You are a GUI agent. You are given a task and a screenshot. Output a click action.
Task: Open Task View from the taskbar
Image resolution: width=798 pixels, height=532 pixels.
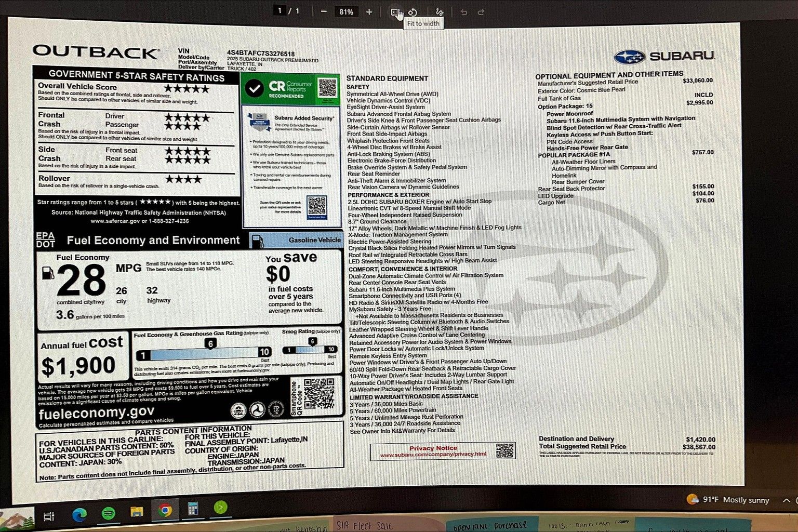49,516
